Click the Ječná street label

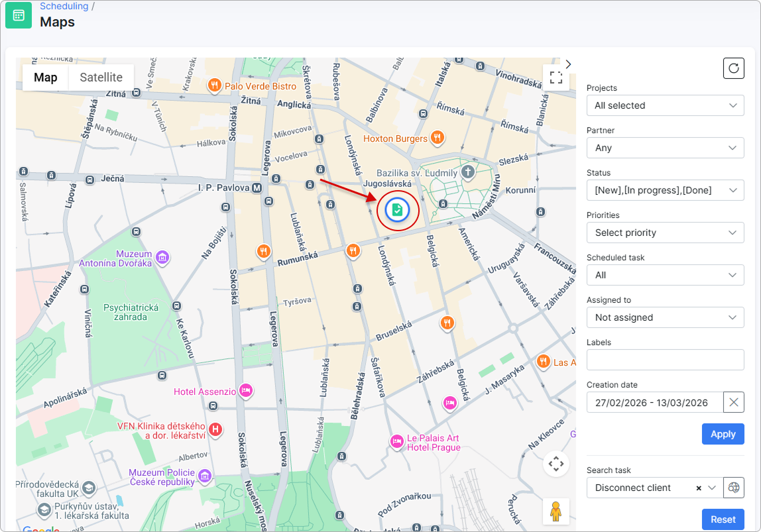click(x=112, y=178)
